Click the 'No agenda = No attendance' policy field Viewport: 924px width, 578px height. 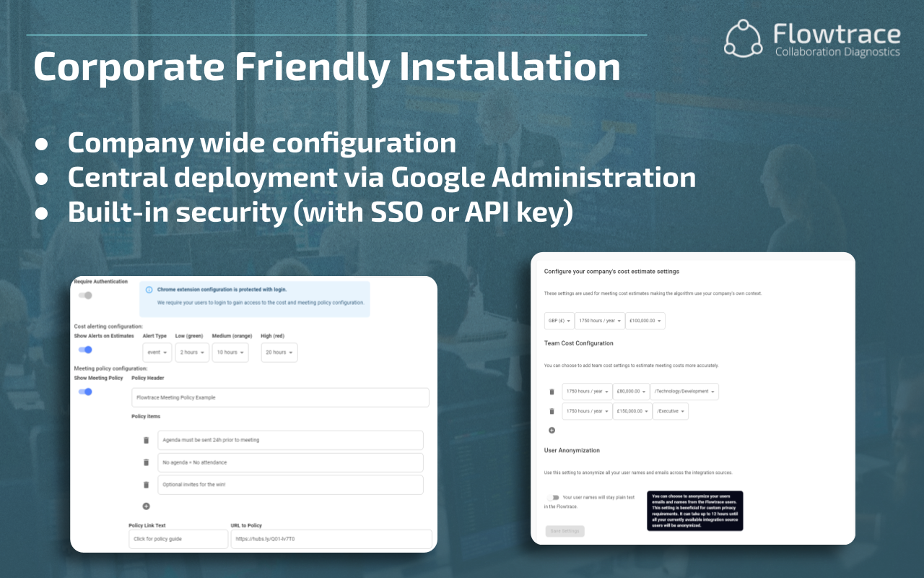(290, 462)
